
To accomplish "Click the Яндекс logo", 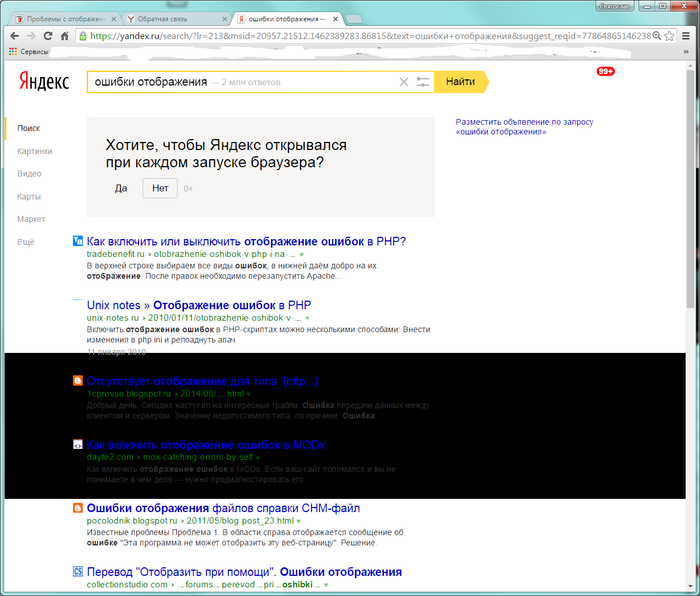I will 44,81.
